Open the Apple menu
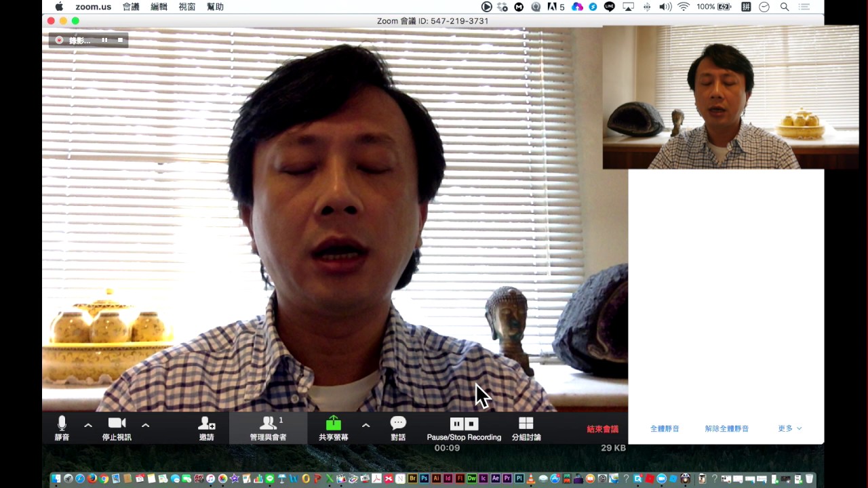Viewport: 868px width, 488px height. [59, 7]
